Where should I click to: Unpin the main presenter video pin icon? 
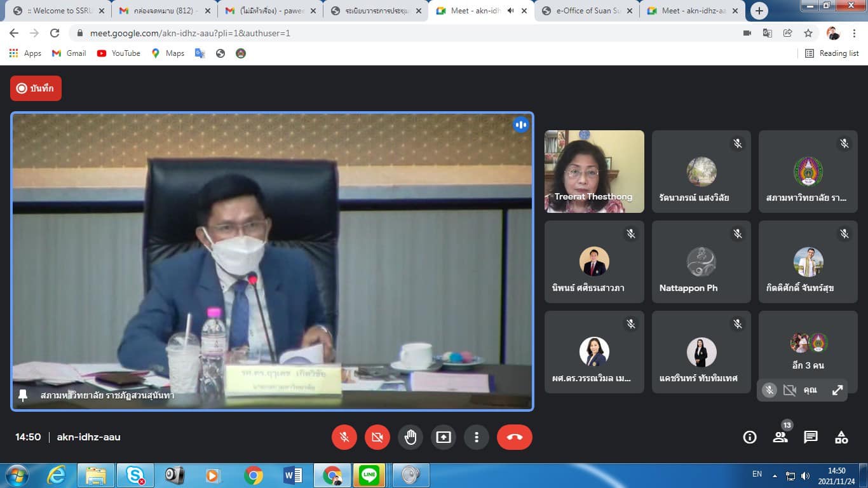point(23,395)
